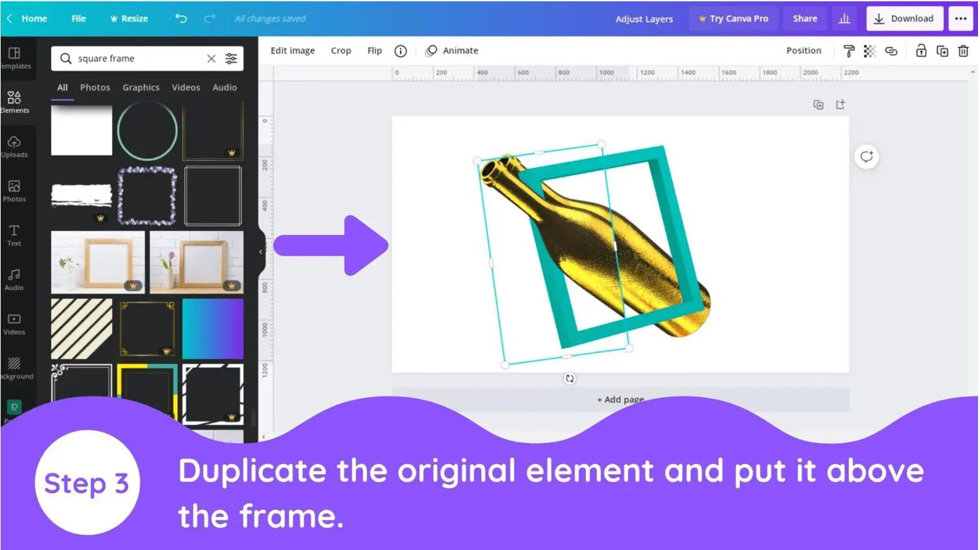This screenshot has height=550, width=980.
Task: Open the insights chart icon
Action: [x=845, y=18]
